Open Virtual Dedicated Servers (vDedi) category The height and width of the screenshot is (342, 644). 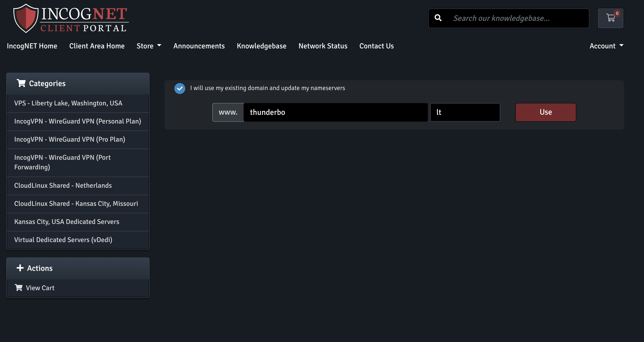pyautogui.click(x=78, y=240)
